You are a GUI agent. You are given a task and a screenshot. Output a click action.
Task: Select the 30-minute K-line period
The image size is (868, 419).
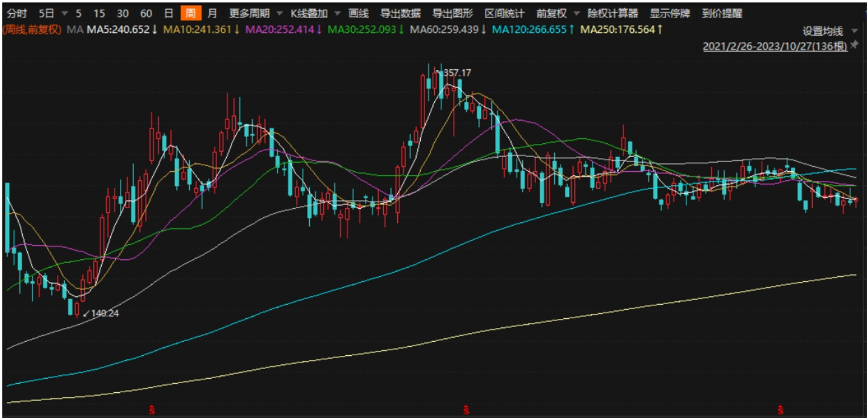click(x=122, y=13)
